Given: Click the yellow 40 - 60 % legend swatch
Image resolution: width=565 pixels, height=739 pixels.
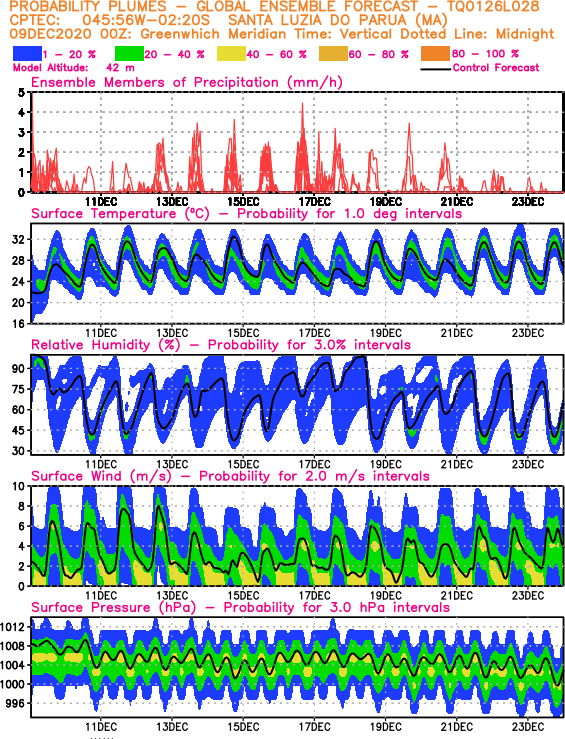Looking at the screenshot, I should tap(231, 54).
